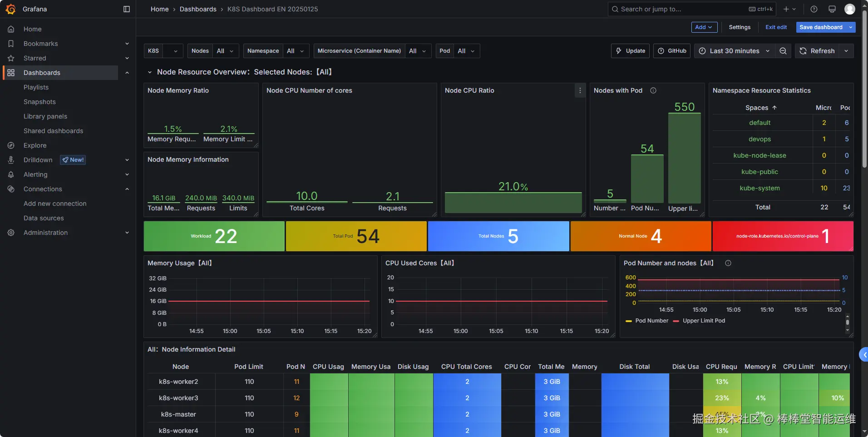Image resolution: width=868 pixels, height=437 pixels.
Task: Open the news feed monitor icon
Action: point(832,9)
